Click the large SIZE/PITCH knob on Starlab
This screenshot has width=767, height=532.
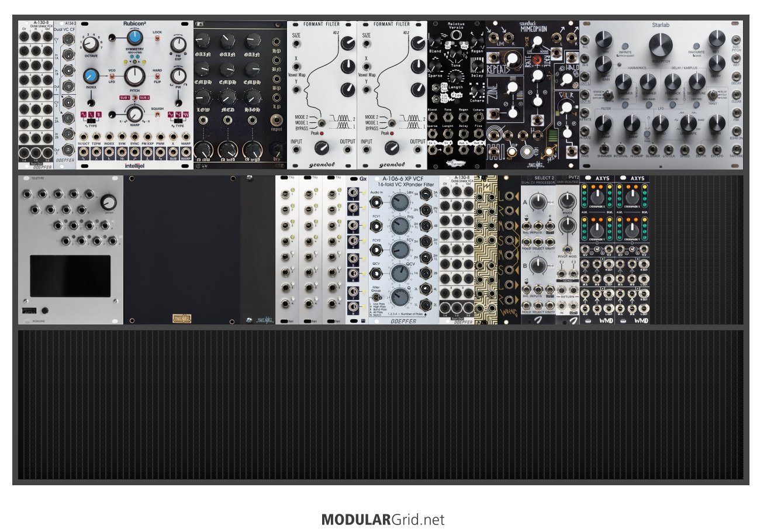[x=661, y=45]
